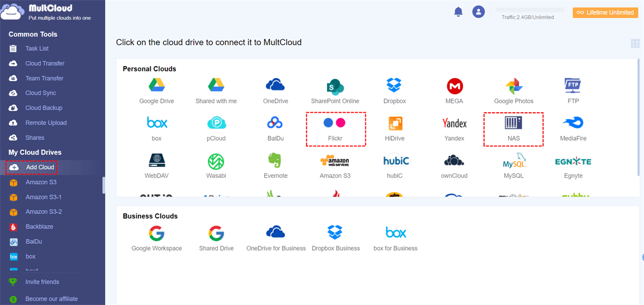Choose the Flickr cloud icon
This screenshot has width=644, height=305.
335,123
